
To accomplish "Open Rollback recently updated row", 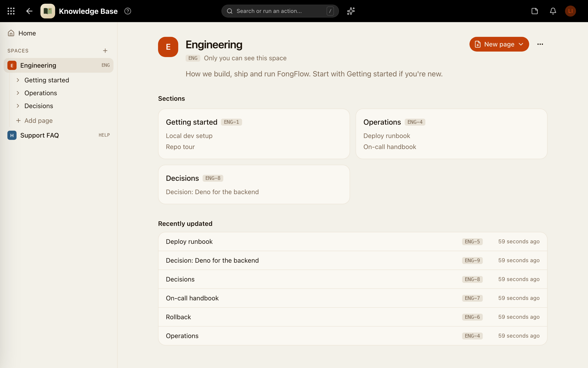I will coord(353,317).
